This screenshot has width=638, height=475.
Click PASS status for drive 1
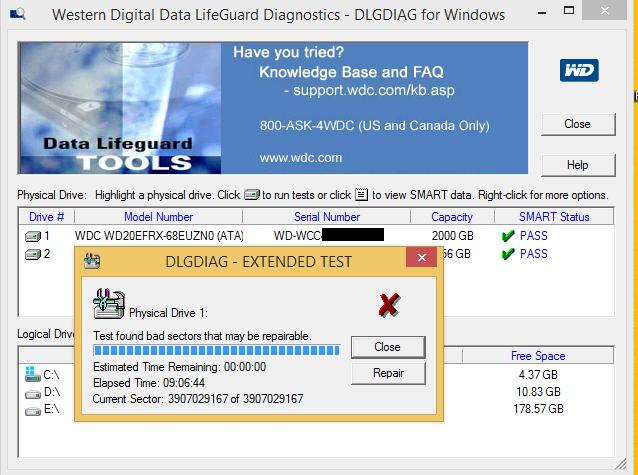[x=533, y=236]
